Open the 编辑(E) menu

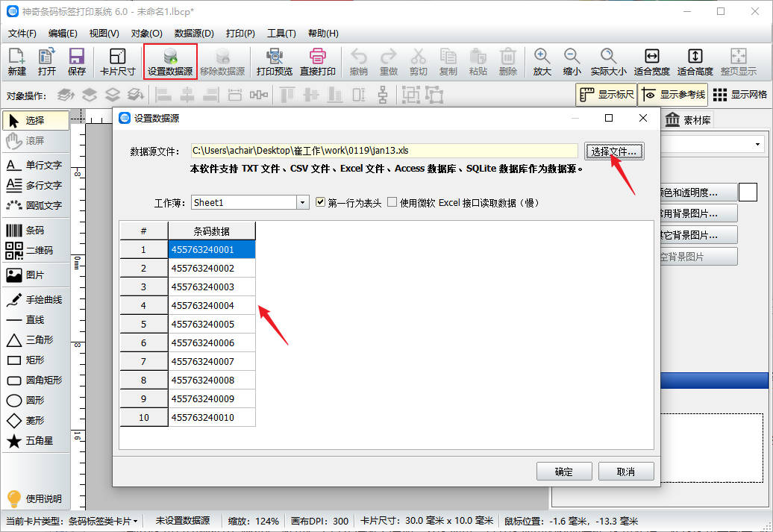click(x=63, y=34)
